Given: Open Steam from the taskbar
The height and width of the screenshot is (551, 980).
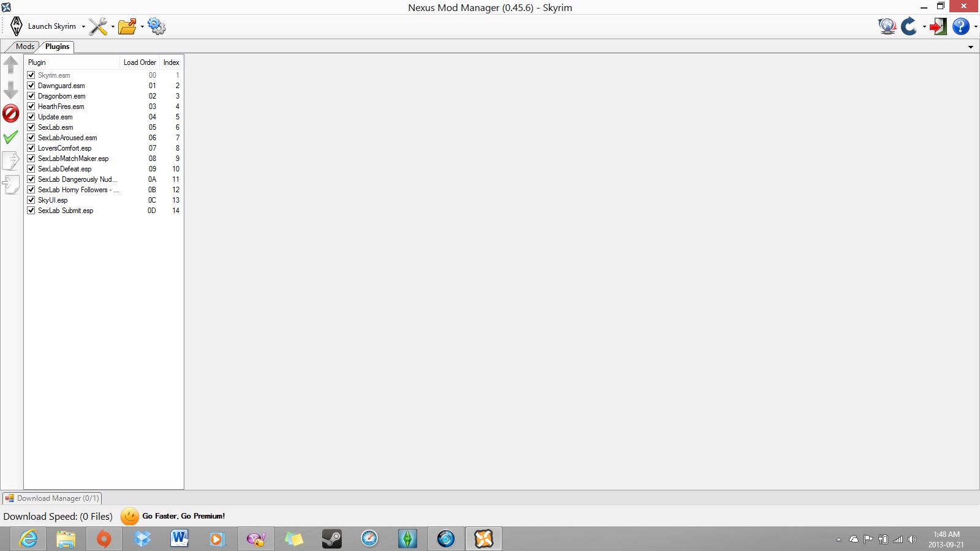Looking at the screenshot, I should coord(332,539).
